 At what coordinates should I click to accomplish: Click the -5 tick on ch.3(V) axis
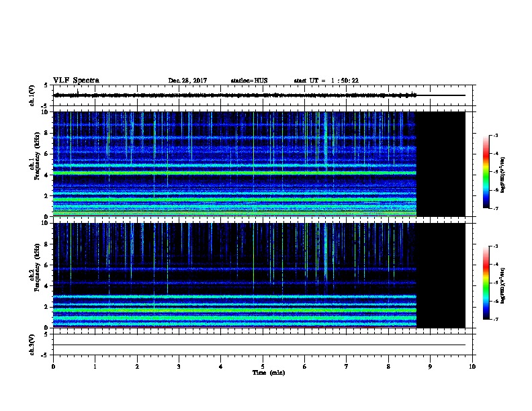coord(45,355)
